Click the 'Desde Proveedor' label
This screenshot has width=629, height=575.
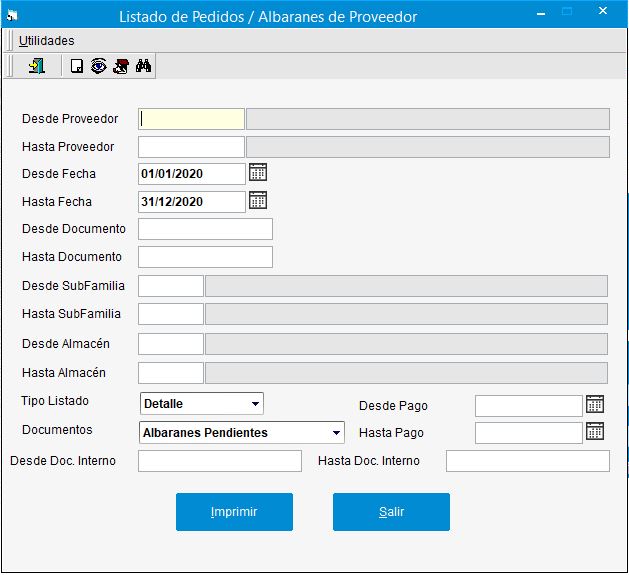click(x=70, y=119)
